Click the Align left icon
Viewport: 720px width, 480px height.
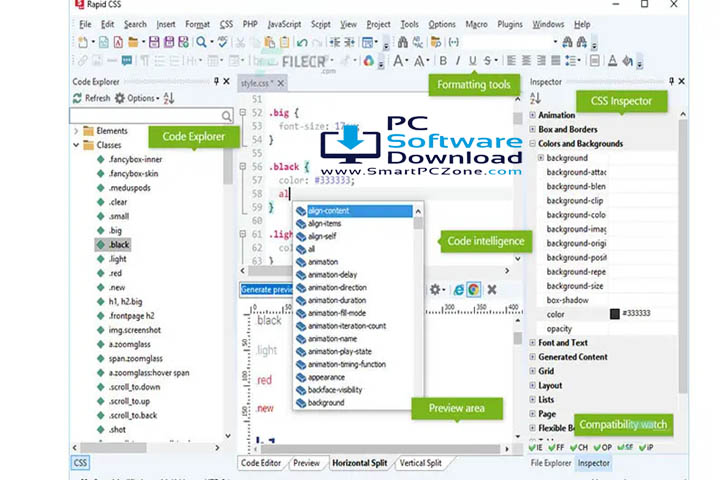[511, 61]
